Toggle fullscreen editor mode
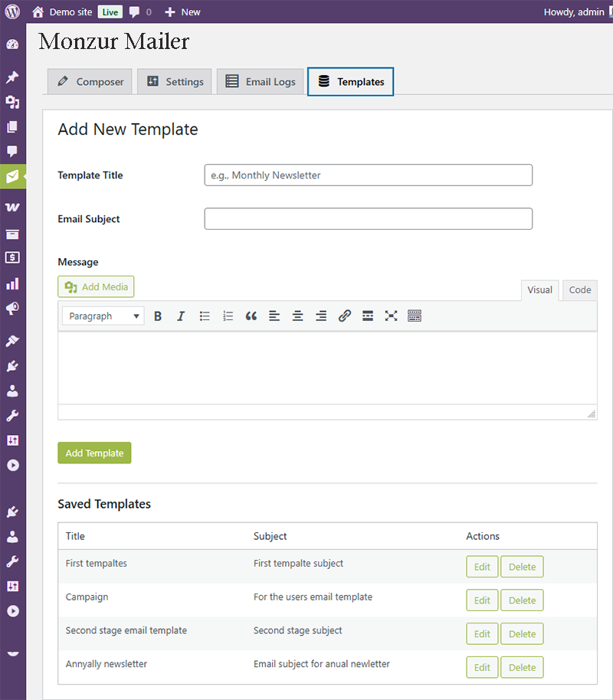 [x=391, y=316]
